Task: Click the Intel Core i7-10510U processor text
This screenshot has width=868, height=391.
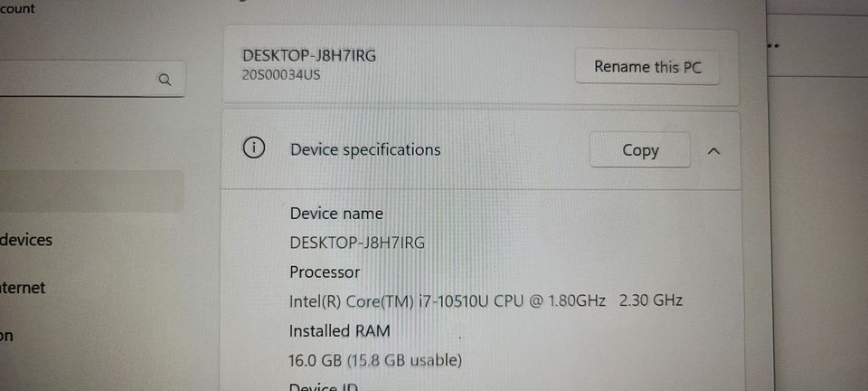Action: click(486, 300)
